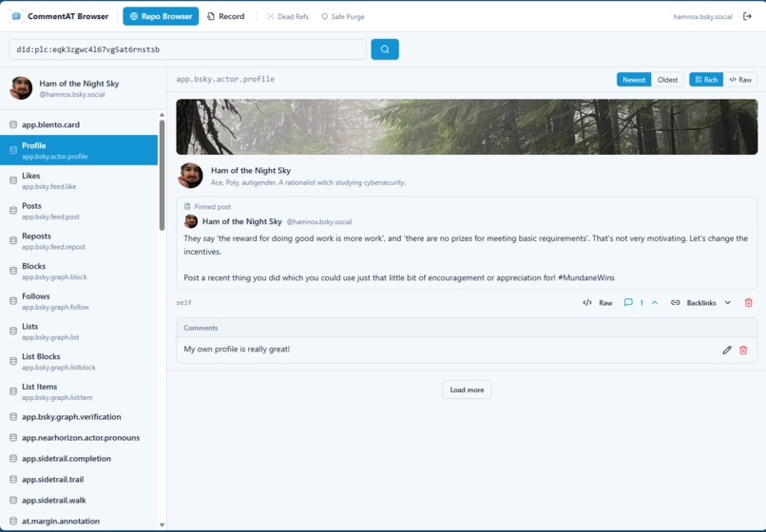Click the sidebar profile avatar
The height and width of the screenshot is (532, 766).
pos(21,88)
